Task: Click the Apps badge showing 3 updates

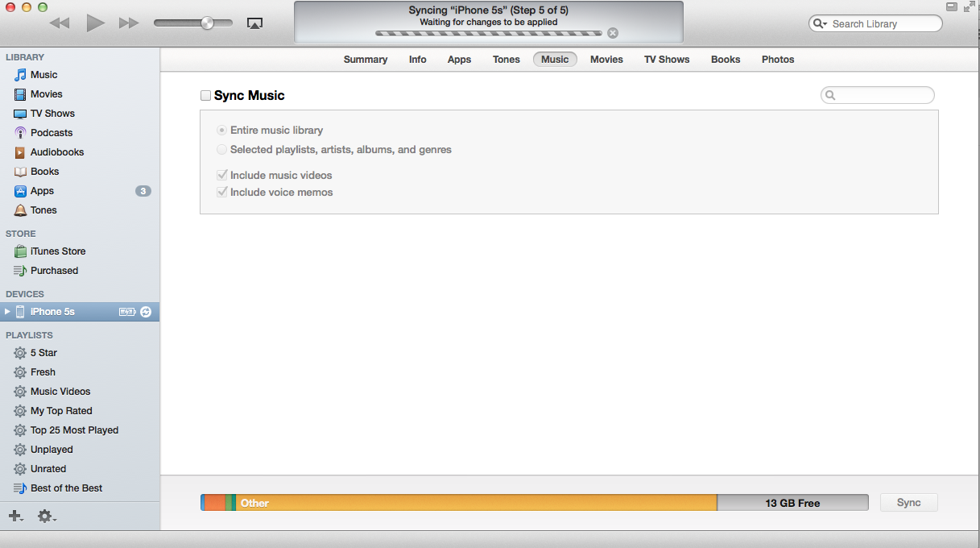Action: [x=143, y=191]
